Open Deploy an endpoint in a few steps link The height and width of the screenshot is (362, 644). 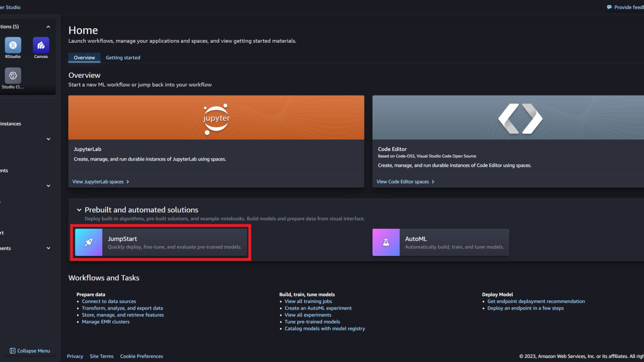526,308
